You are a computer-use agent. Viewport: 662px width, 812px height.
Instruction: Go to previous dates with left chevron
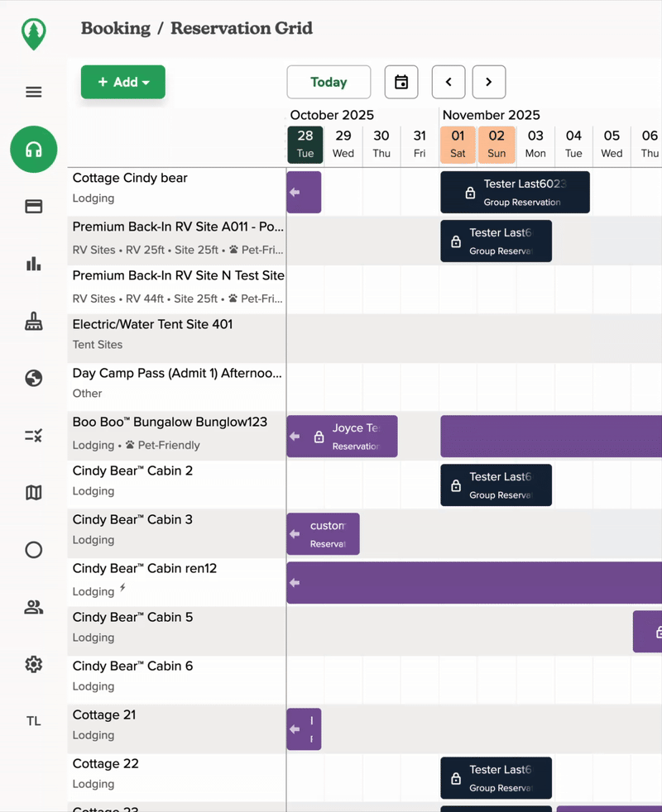(x=449, y=82)
